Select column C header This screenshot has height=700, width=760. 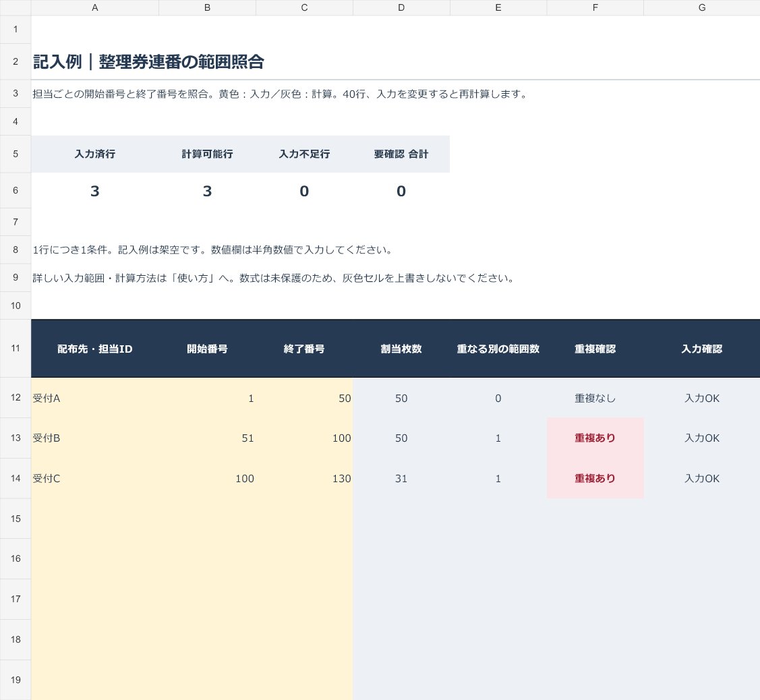304,8
